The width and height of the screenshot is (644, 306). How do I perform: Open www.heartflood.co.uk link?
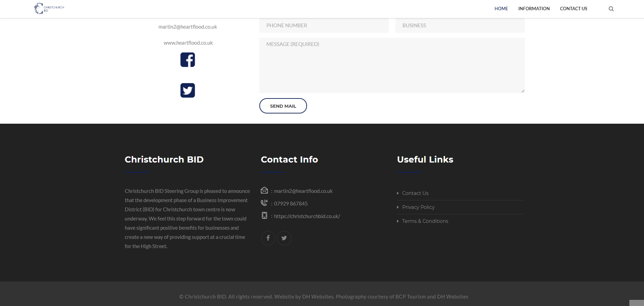click(x=188, y=43)
